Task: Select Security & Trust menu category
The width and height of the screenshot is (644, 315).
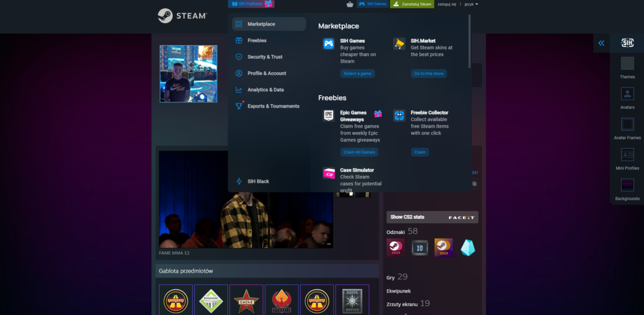Action: (x=269, y=57)
